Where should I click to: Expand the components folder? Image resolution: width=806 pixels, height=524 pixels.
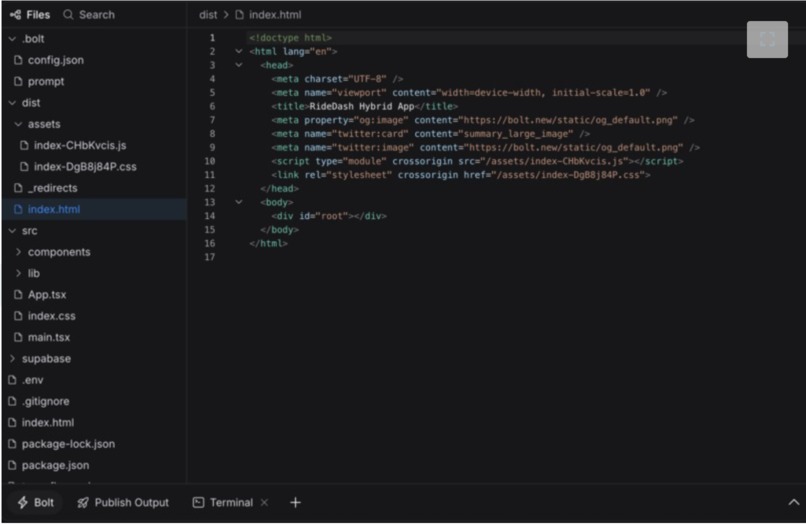pyautogui.click(x=19, y=252)
